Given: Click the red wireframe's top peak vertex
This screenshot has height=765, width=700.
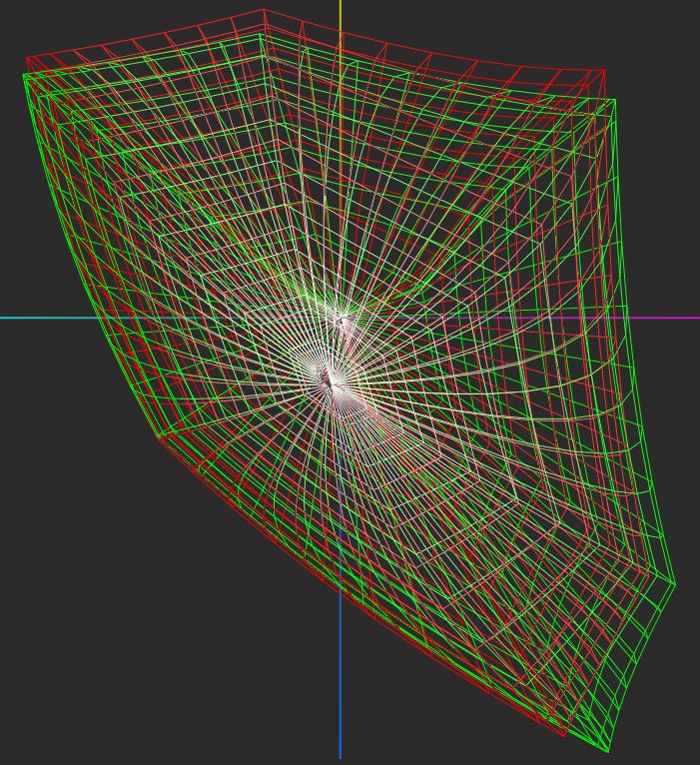Looking at the screenshot, I should (264, 11).
